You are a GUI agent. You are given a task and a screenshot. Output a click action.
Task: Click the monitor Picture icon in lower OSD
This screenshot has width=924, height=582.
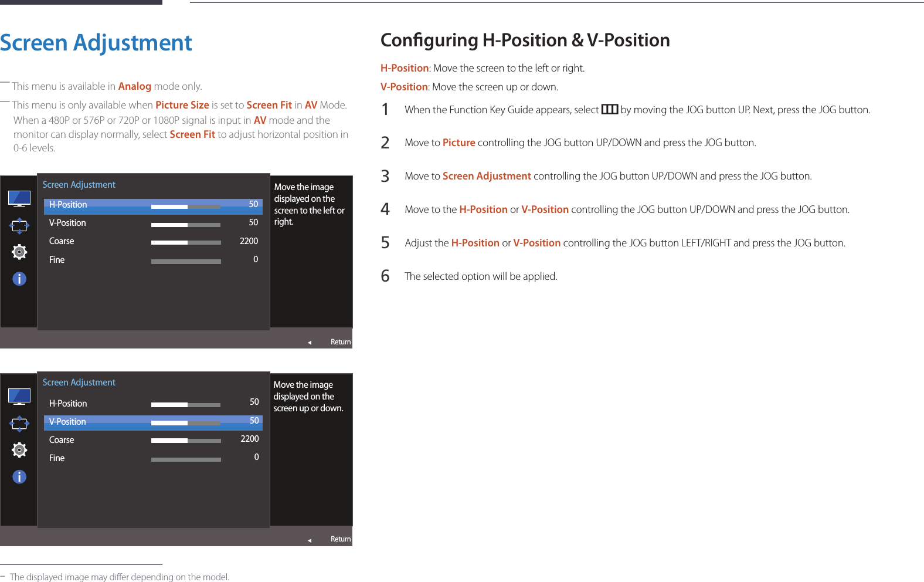(x=19, y=396)
